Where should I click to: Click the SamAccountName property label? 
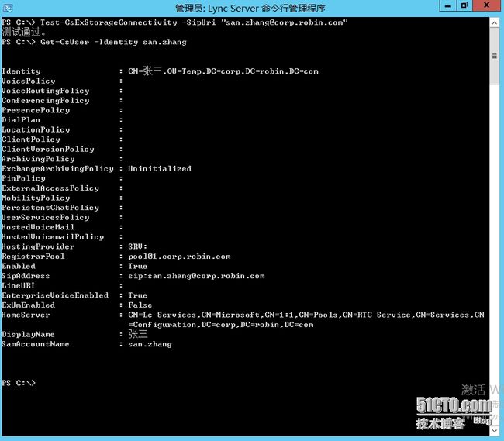coord(36,344)
